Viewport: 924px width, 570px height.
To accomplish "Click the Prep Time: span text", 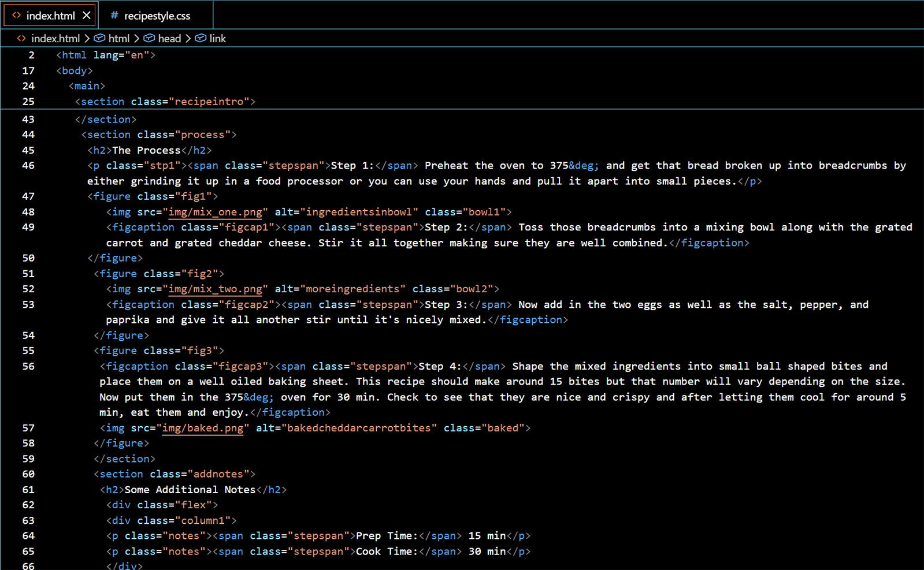I will [x=387, y=536].
